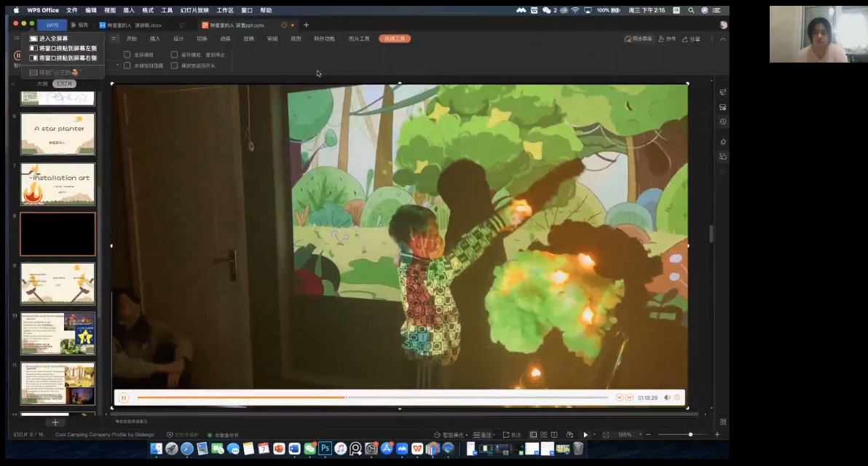Open the 开始 ribbon tab
The height and width of the screenshot is (466, 868).
tap(132, 39)
